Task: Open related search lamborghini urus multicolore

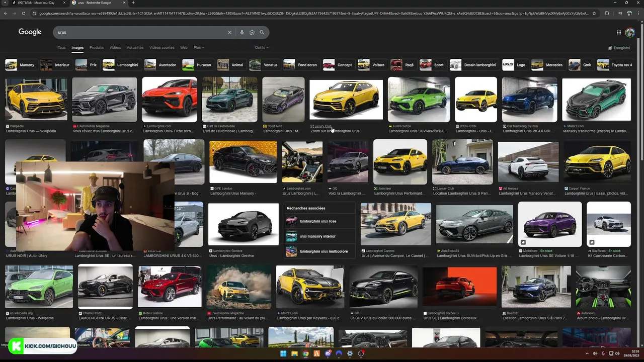Action: pos(320,251)
